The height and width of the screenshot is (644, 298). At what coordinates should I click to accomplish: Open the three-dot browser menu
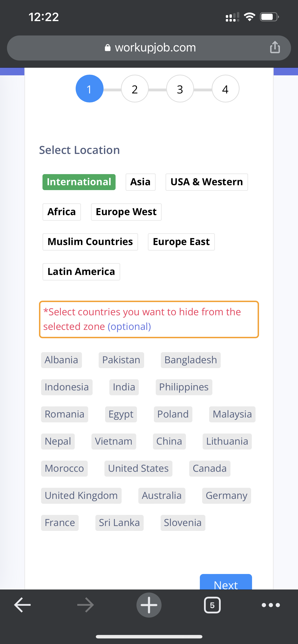[x=271, y=605]
